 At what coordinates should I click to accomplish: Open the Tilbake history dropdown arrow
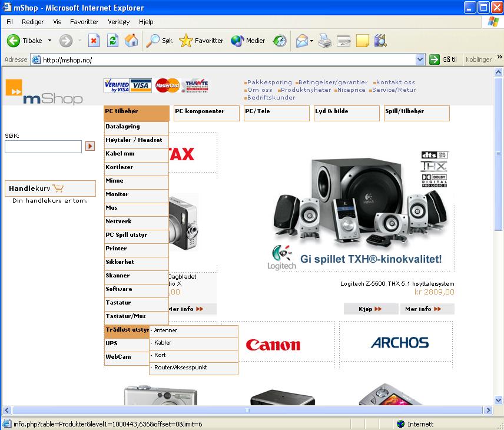pyautogui.click(x=49, y=41)
